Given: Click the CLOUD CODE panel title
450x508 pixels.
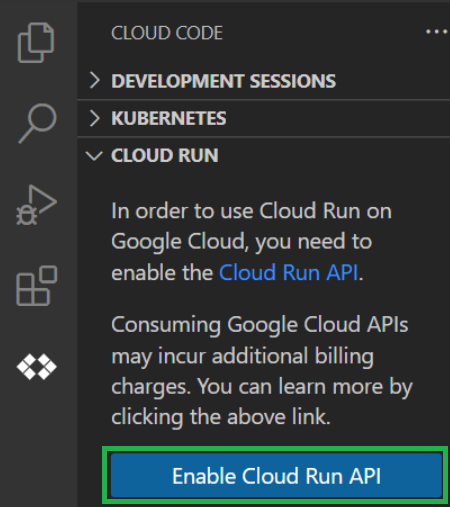Looking at the screenshot, I should [x=167, y=33].
